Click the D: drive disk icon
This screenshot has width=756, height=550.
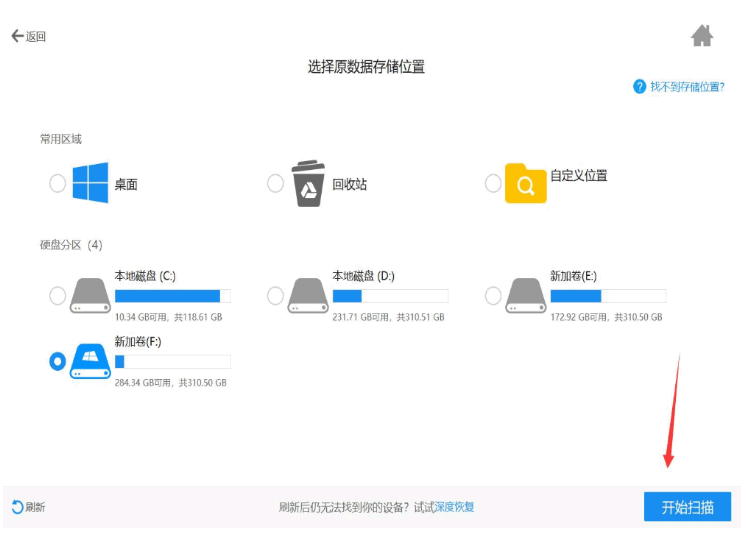pos(308,295)
